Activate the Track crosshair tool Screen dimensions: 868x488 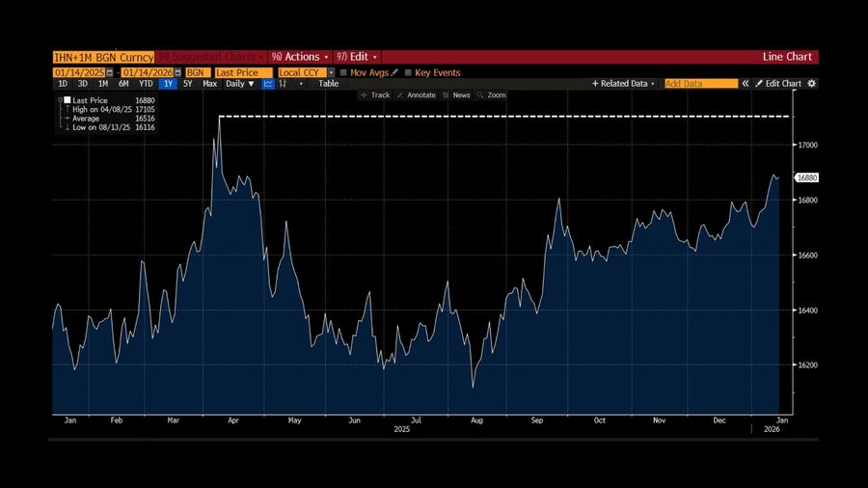374,95
